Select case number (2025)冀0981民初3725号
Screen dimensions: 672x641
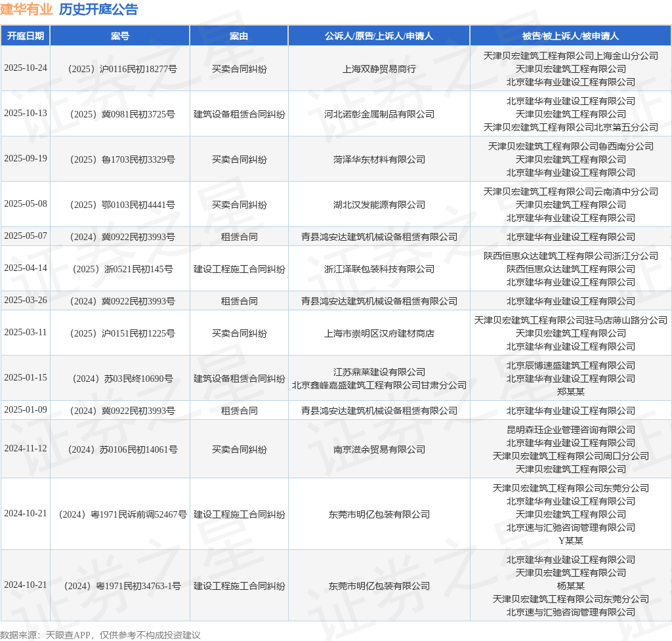(122, 114)
